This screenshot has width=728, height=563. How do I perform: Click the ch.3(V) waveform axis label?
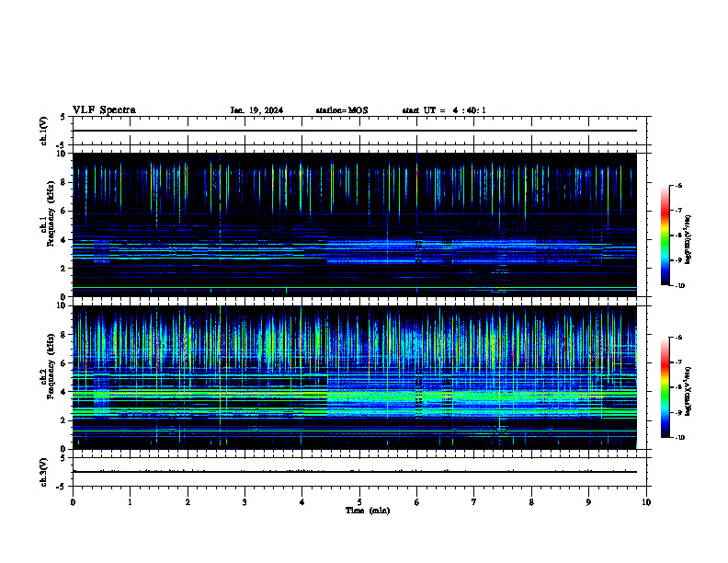click(43, 472)
